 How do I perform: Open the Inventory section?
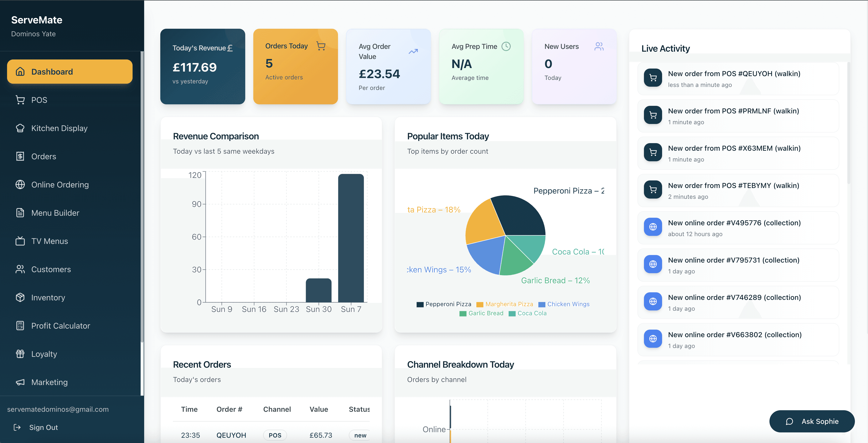(48, 297)
